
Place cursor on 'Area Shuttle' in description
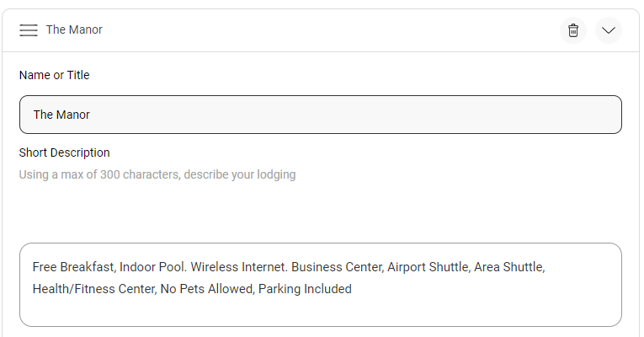pos(508,267)
